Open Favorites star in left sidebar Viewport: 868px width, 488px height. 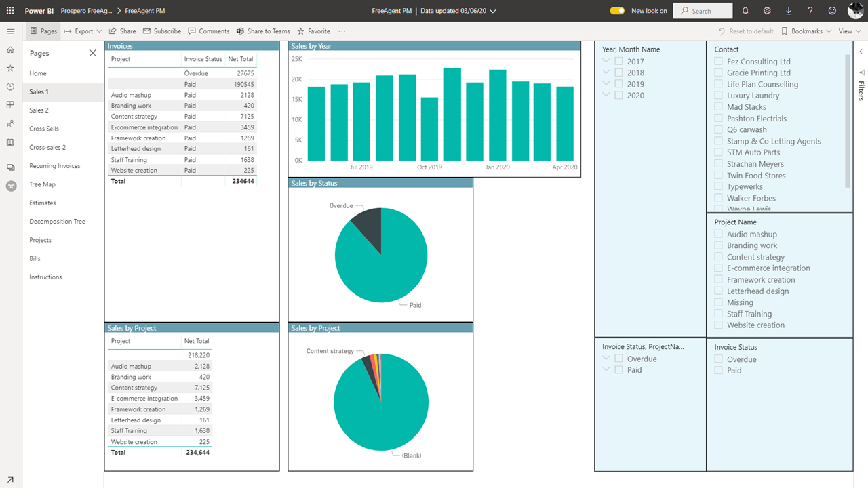(10, 68)
